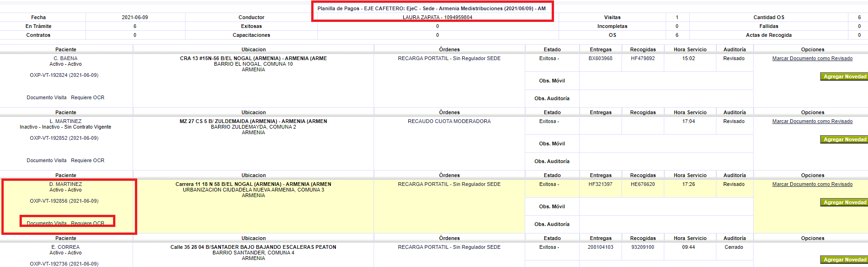Select address Carrera 11 18 N 58 B/EL NOGAL
The height and width of the screenshot is (267, 868).
(254, 185)
